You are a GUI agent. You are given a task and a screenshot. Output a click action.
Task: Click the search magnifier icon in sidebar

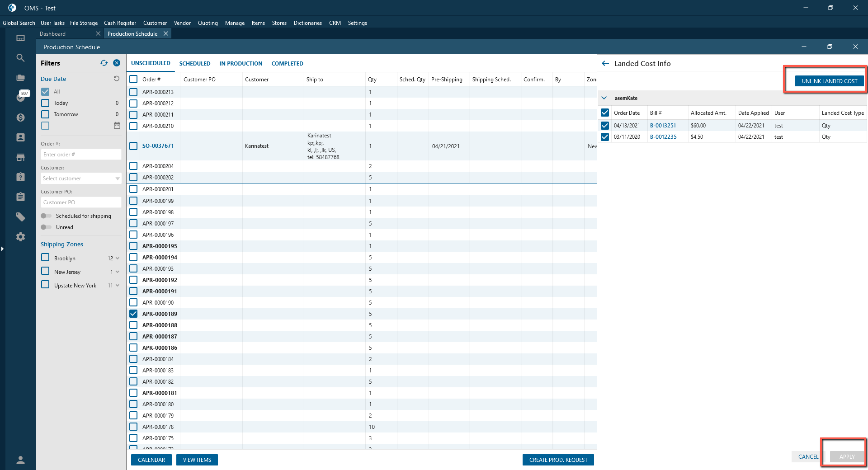pos(20,58)
